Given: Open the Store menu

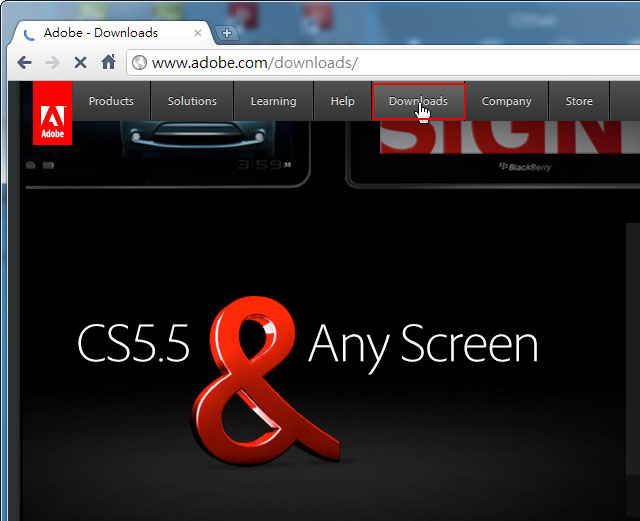Looking at the screenshot, I should (x=579, y=101).
